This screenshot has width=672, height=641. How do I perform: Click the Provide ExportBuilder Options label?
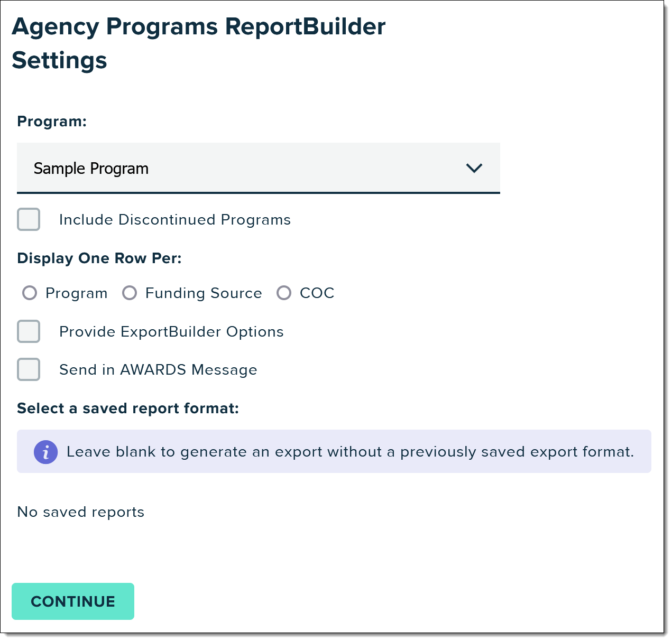click(171, 332)
